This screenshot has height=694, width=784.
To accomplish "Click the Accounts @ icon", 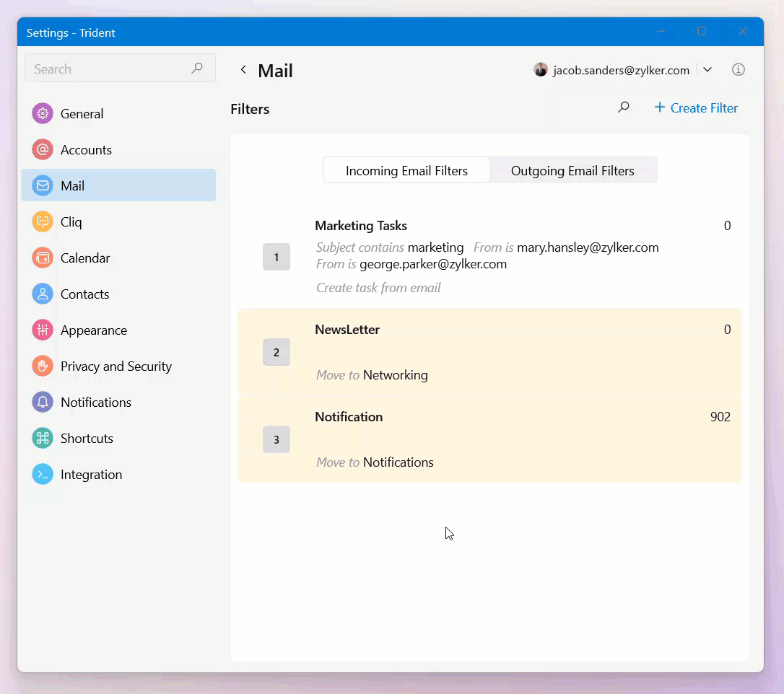I will click(x=43, y=149).
